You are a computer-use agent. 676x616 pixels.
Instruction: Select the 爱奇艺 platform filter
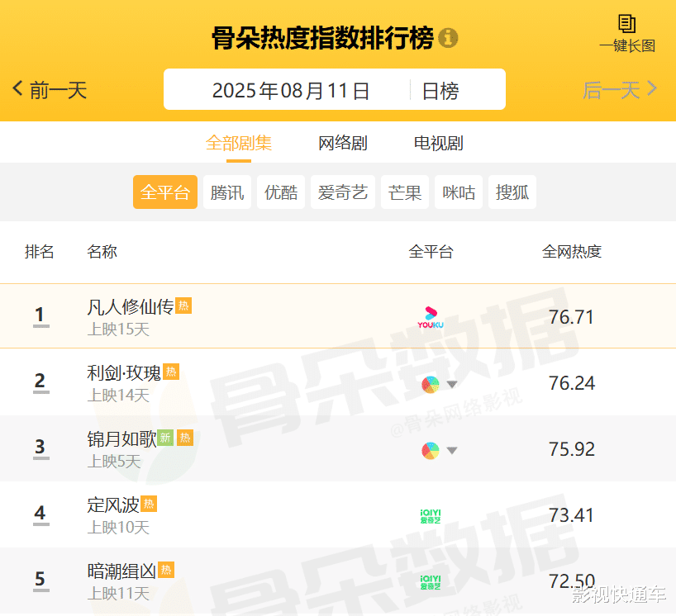click(343, 192)
